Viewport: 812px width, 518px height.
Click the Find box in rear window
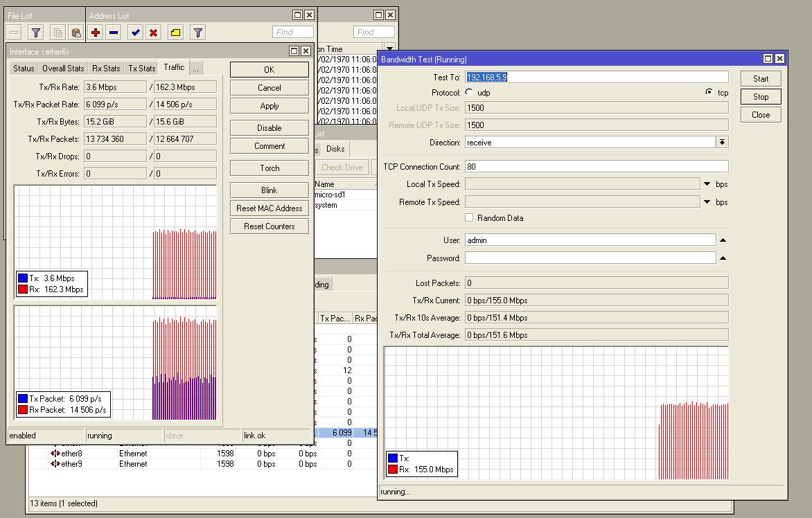click(x=374, y=32)
